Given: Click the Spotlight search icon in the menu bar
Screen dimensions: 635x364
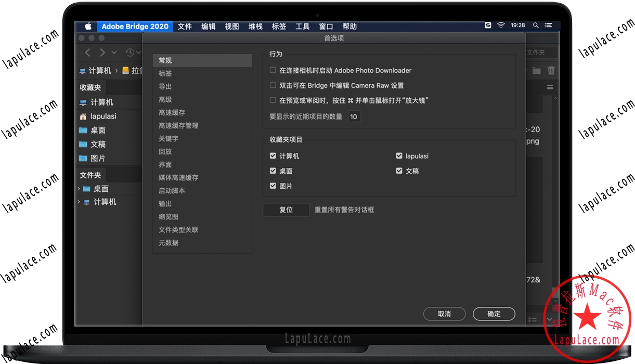Looking at the screenshot, I should 536,25.
